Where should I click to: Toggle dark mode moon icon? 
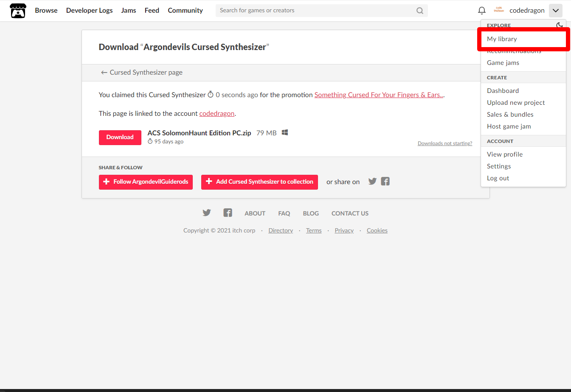point(560,25)
